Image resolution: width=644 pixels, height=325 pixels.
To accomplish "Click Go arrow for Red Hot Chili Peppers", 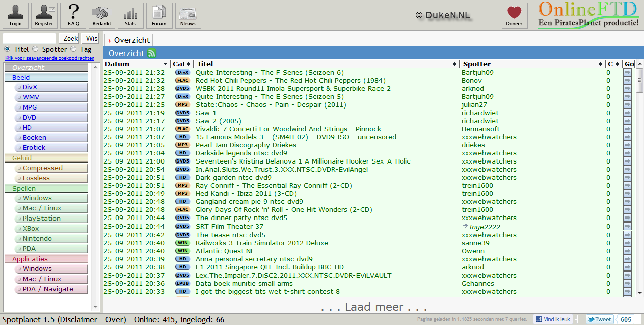I will pos(627,81).
